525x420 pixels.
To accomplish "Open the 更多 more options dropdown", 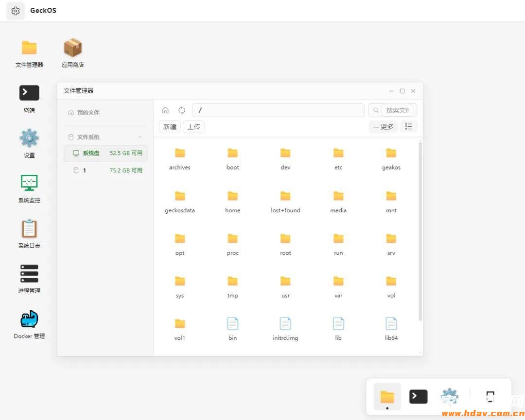I will [384, 127].
